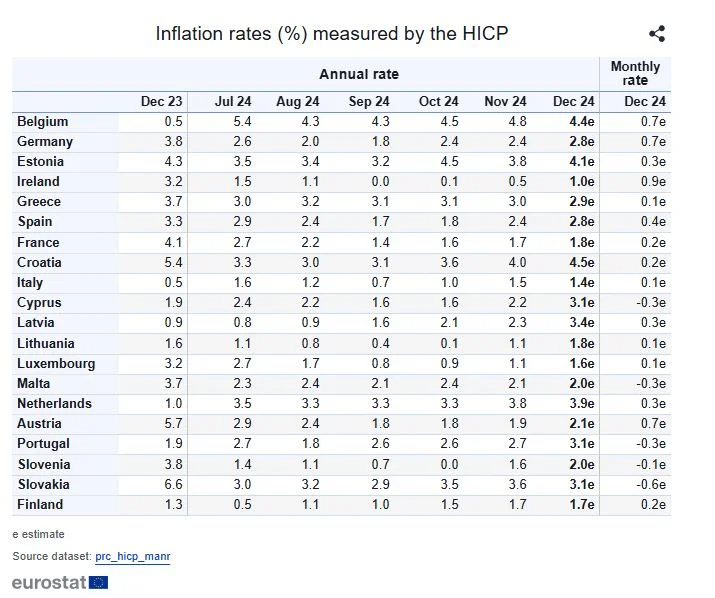Viewport: 715px width, 598px height.
Task: Click the Luxembourg row label
Action: (56, 363)
